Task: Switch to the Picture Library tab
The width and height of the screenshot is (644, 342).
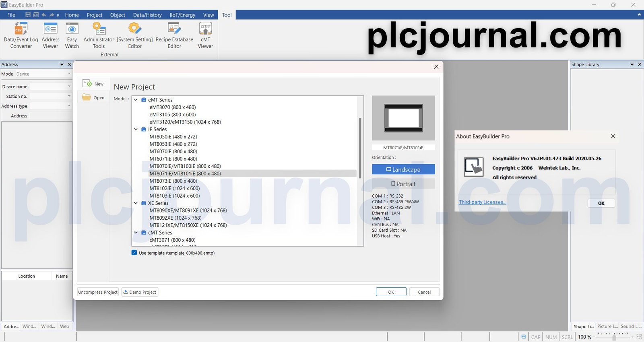Action: pos(607,326)
